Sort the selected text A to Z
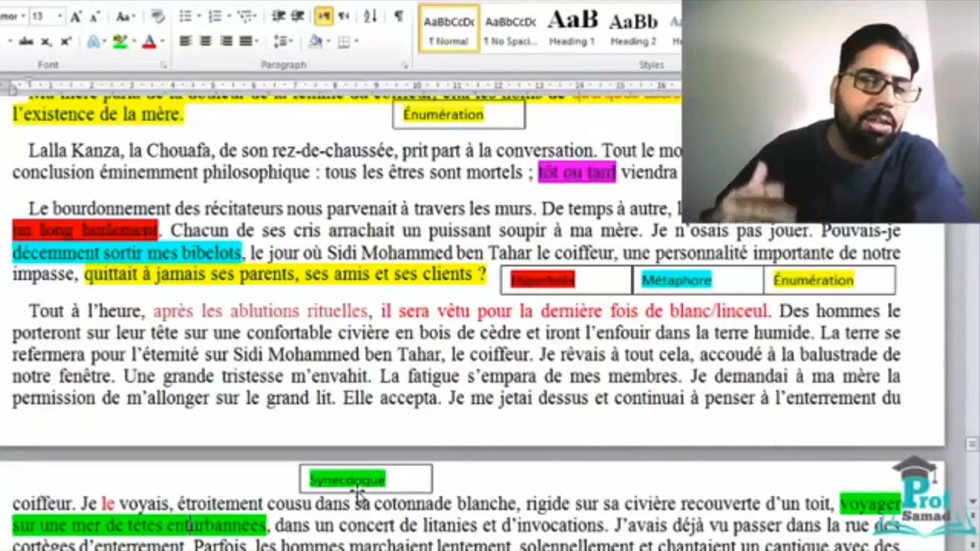The width and height of the screenshot is (980, 551). [371, 16]
